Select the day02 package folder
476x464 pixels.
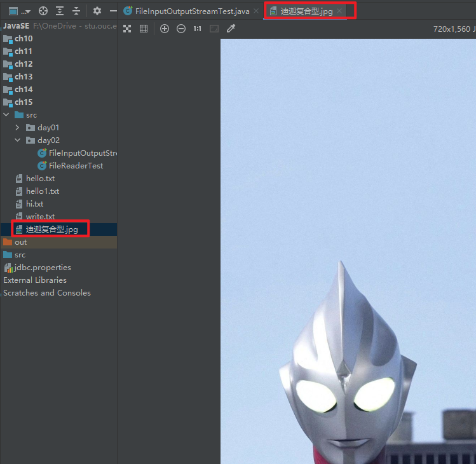pos(43,140)
